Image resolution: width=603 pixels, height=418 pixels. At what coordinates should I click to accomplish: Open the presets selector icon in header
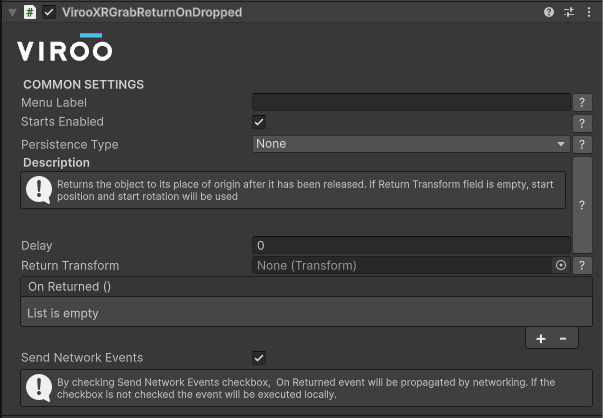[x=569, y=12]
